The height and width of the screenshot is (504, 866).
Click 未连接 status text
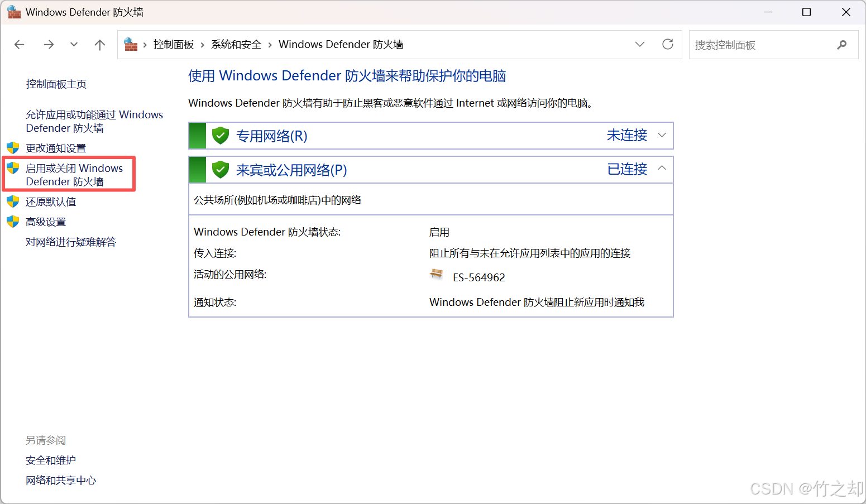(627, 135)
